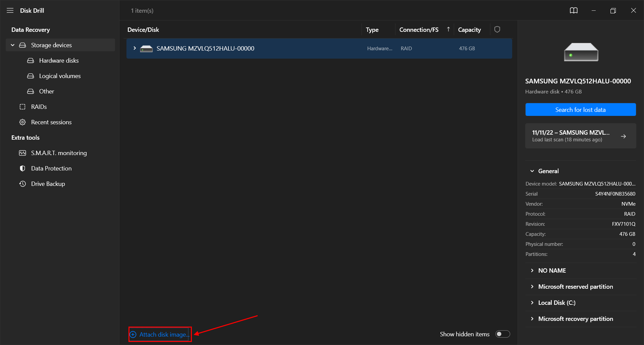
Task: Expand the SAMSUNG MZVLQ512HALU-00000 disk row
Action: click(135, 48)
